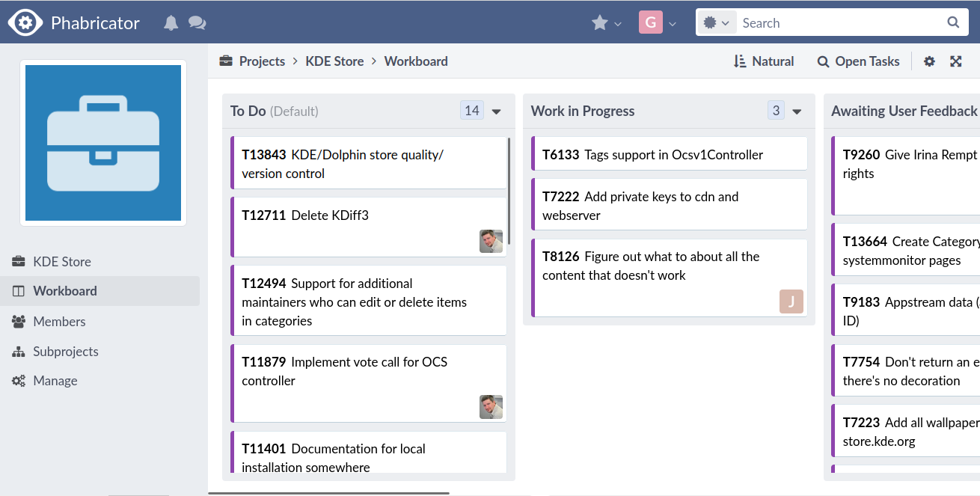The height and width of the screenshot is (496, 980).
Task: Open the Manage sidebar item
Action: coord(55,381)
